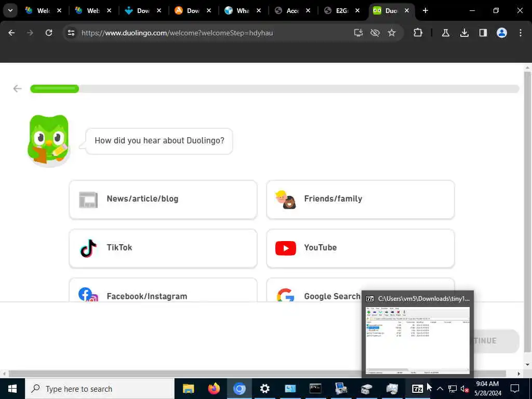The width and height of the screenshot is (532, 399).
Task: Switch to the first "Welc" tab
Action: click(x=38, y=10)
